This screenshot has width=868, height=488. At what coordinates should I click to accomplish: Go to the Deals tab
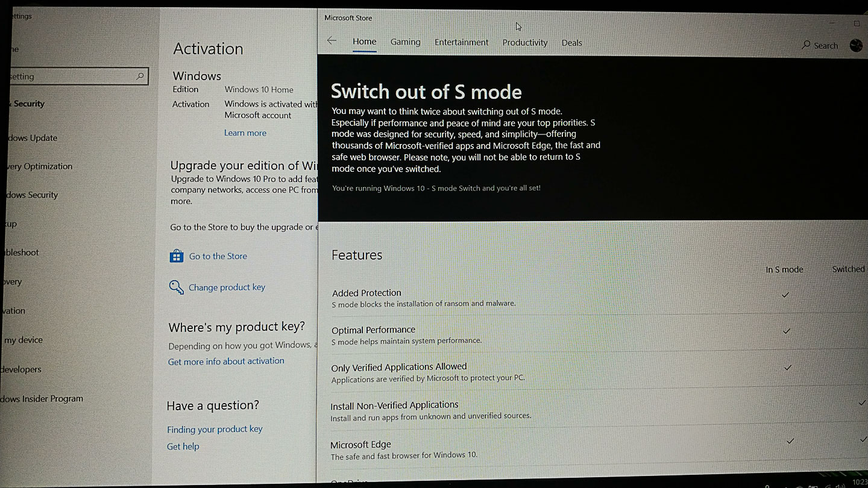click(571, 43)
